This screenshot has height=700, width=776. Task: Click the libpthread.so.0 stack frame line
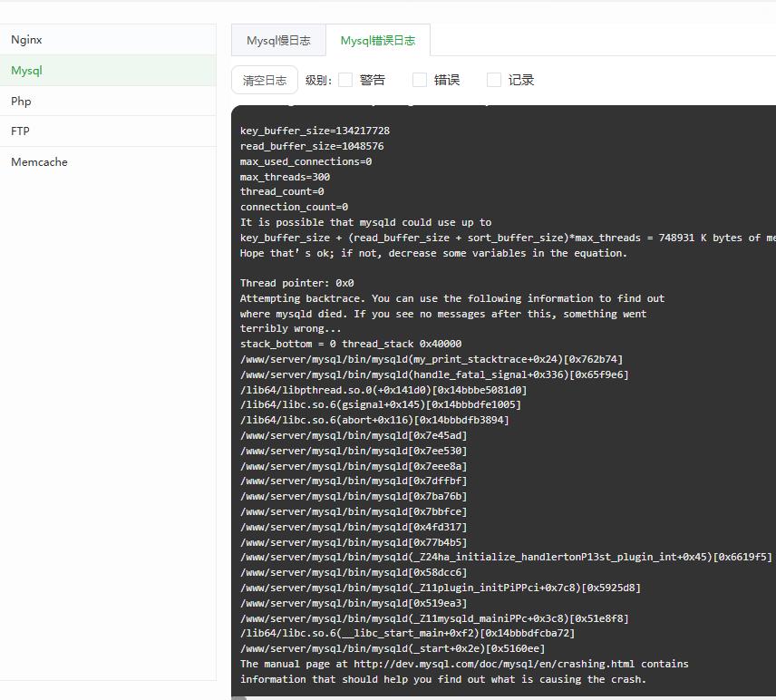coord(383,390)
